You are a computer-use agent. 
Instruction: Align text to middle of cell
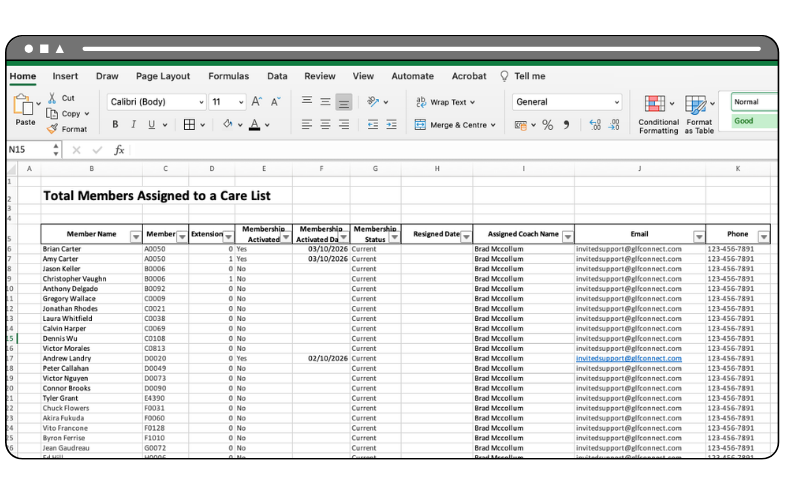(326, 102)
